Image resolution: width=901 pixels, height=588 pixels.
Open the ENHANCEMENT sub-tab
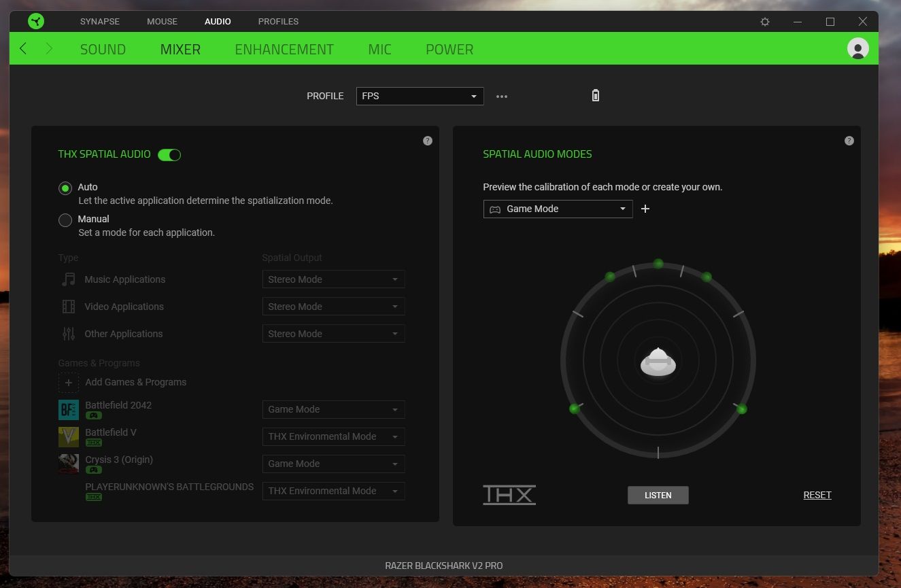pyautogui.click(x=284, y=49)
